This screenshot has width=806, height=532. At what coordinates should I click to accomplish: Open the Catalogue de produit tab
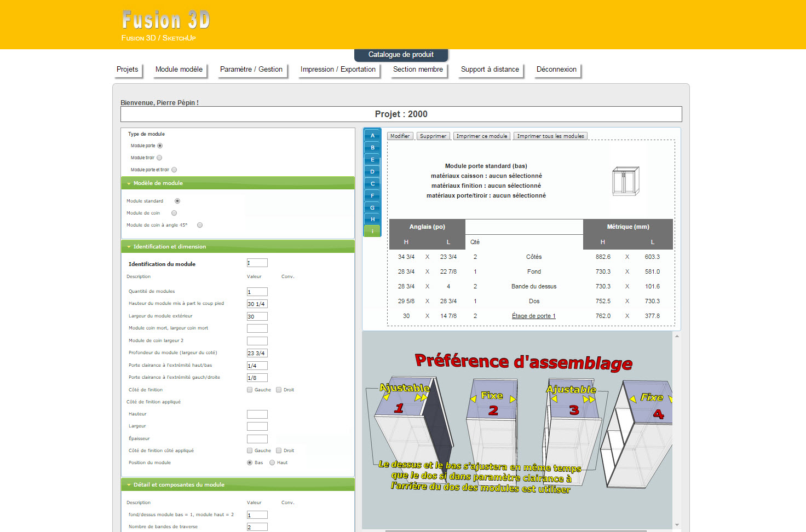[x=401, y=55]
